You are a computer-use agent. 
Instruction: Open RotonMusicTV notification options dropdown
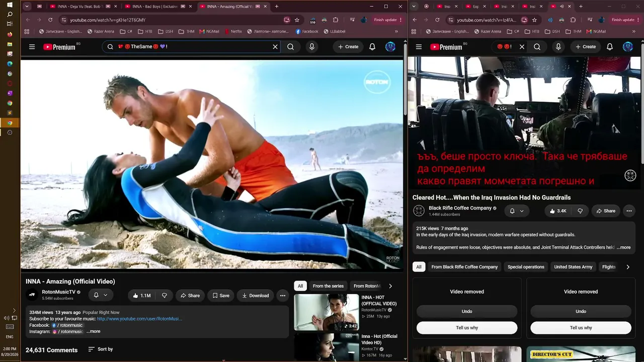(101, 295)
